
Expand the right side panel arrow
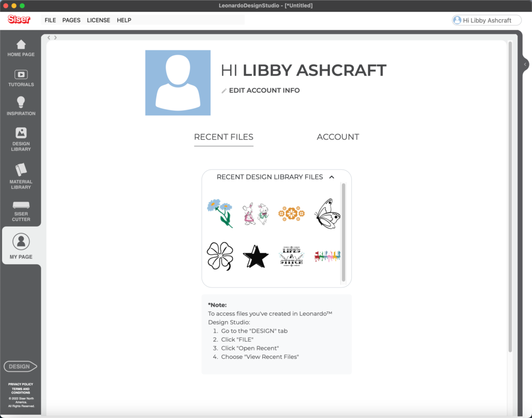[525, 64]
